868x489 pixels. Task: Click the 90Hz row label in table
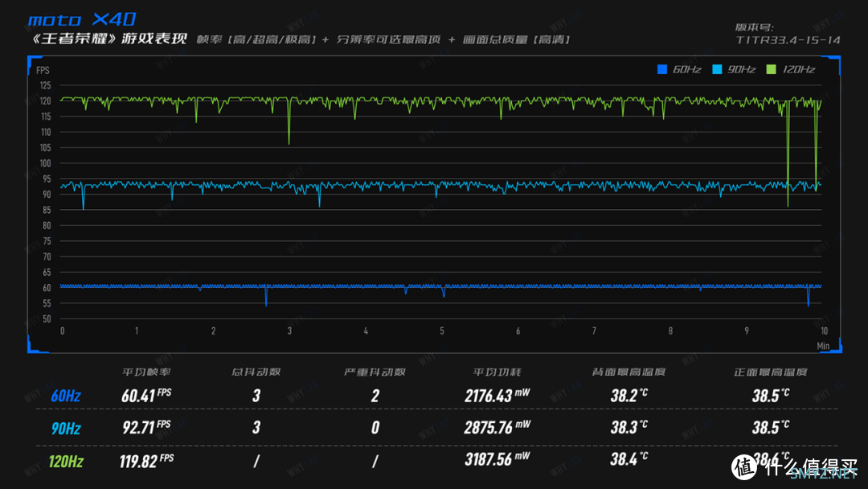(x=66, y=429)
